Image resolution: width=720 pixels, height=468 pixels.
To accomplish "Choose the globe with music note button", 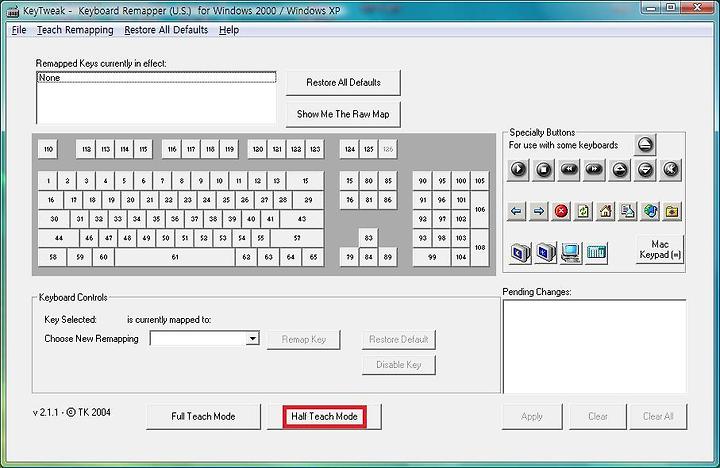I will pyautogui.click(x=650, y=211).
